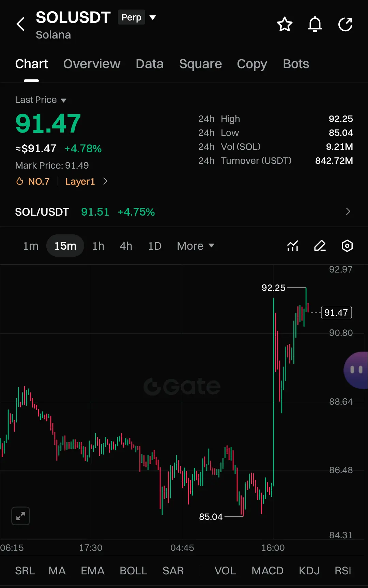Tap the 92.25 high marker on chart
Screen dimensions: 368x588
(x=273, y=288)
